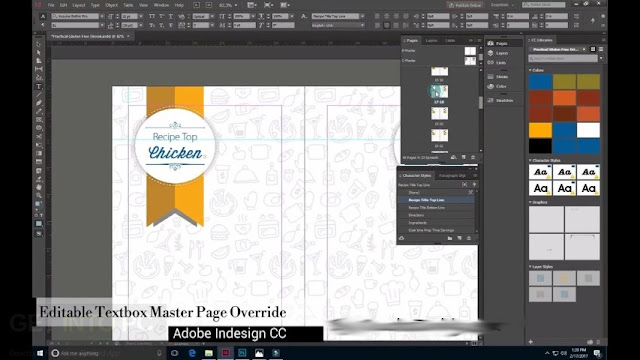Viewport: 640px width, 360px height.
Task: Open the library name dropdown
Action: click(558, 49)
